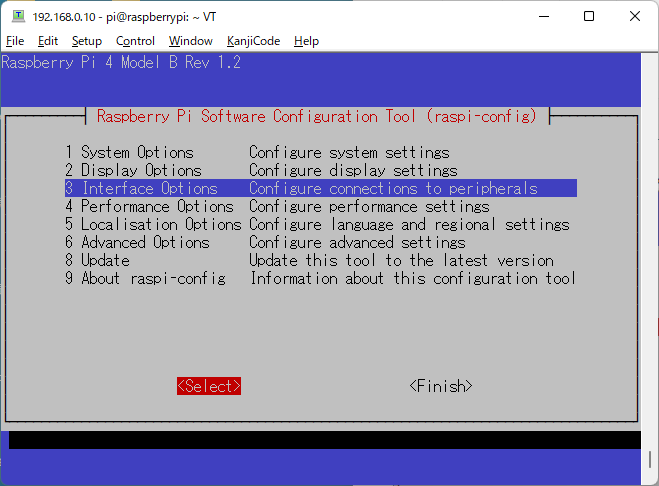Screen dimensions: 659x486
Task: Open the KanjiCode menu
Action: pos(252,41)
